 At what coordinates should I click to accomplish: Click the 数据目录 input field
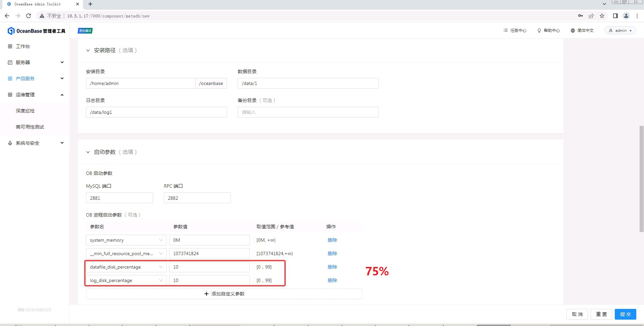(x=308, y=83)
